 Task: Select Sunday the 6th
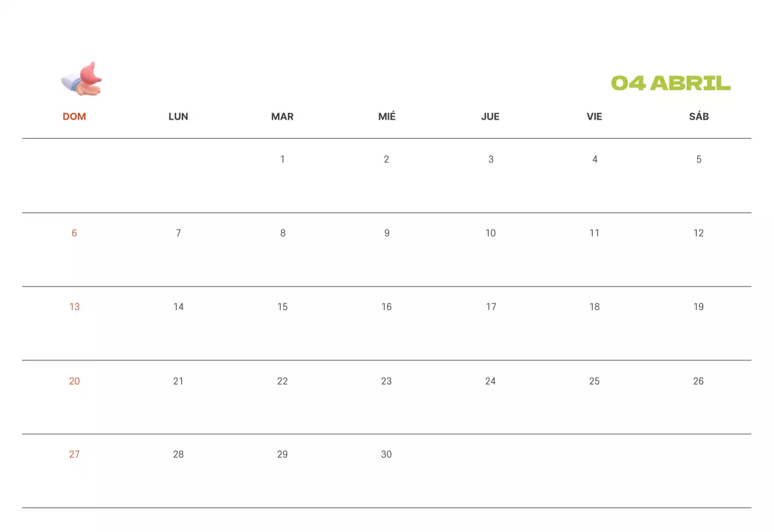click(x=74, y=233)
